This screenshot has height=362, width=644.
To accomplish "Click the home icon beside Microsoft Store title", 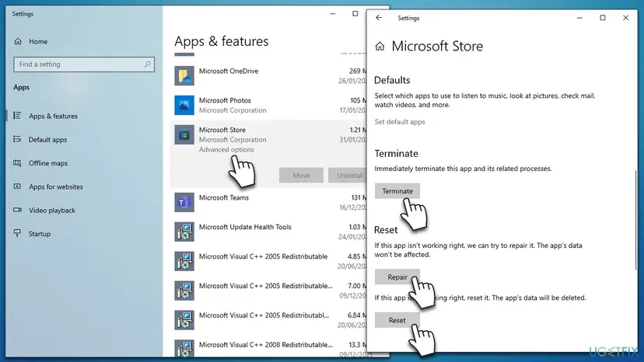I will (380, 47).
